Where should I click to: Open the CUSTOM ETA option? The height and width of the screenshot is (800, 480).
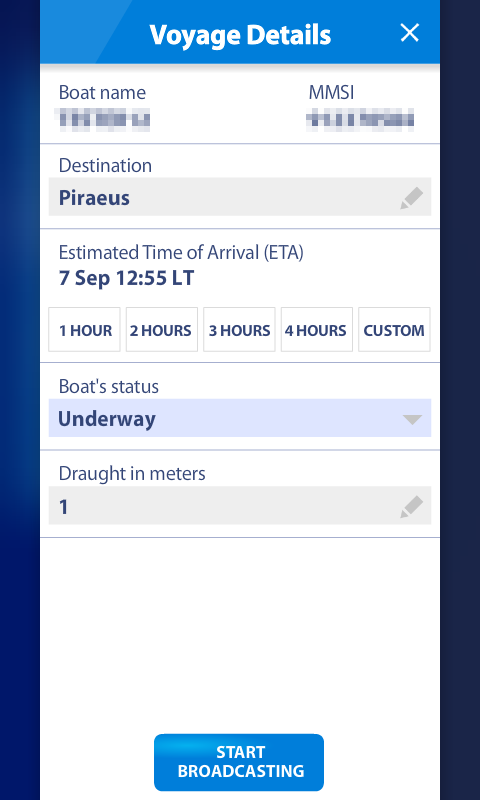(x=394, y=330)
